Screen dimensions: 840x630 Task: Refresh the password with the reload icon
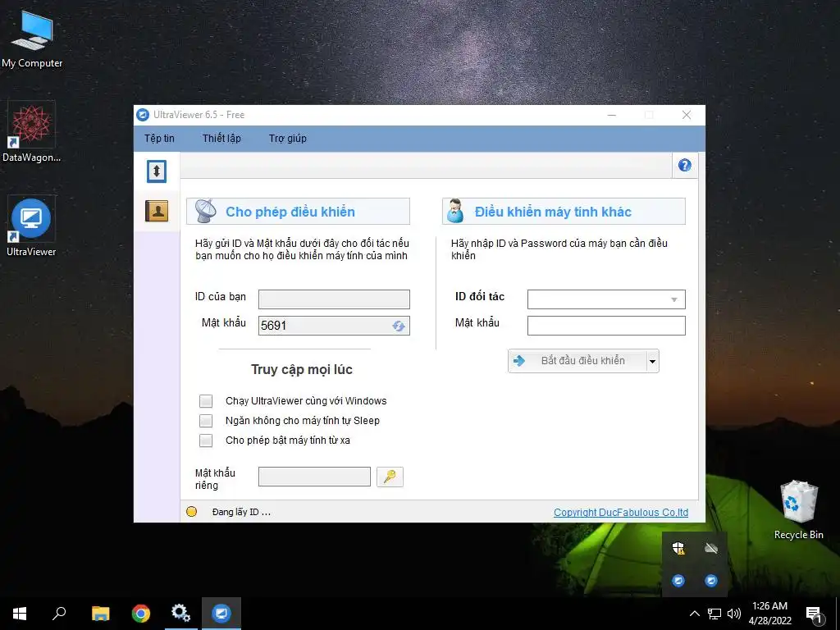(399, 326)
